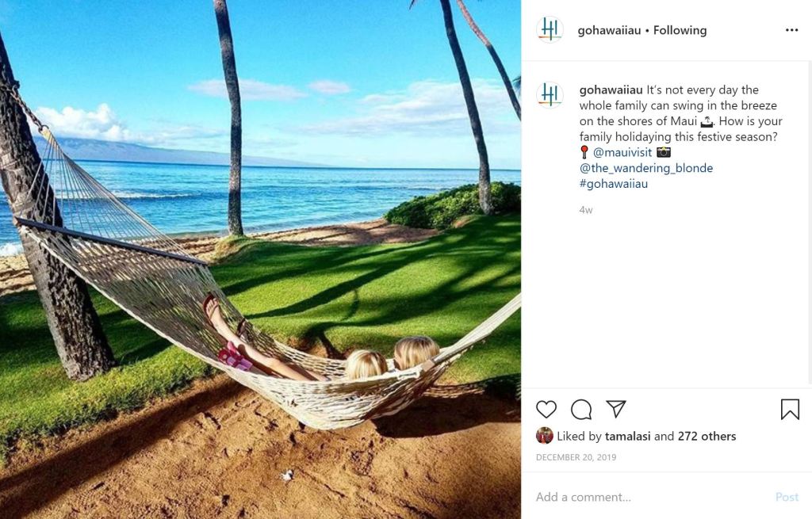This screenshot has width=812, height=519.
Task: Save post using the bookmark icon
Action: (x=790, y=410)
